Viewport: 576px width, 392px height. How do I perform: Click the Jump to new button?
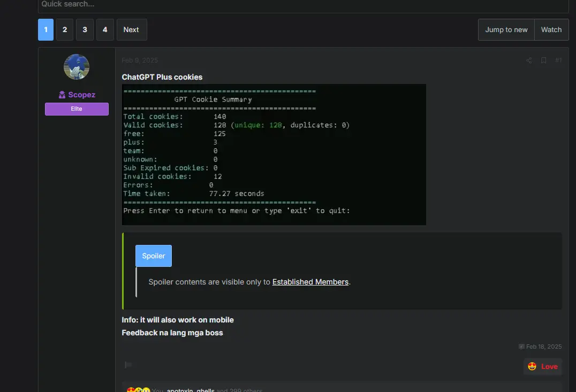click(x=506, y=30)
